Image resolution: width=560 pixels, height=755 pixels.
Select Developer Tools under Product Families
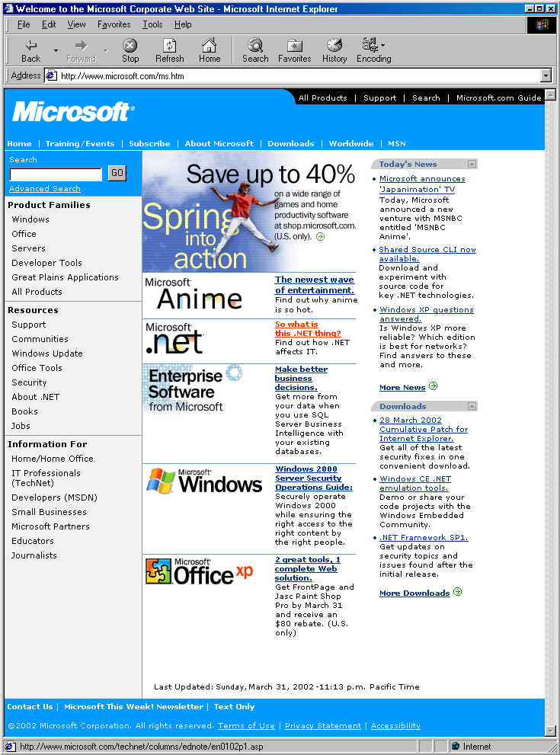tap(46, 263)
